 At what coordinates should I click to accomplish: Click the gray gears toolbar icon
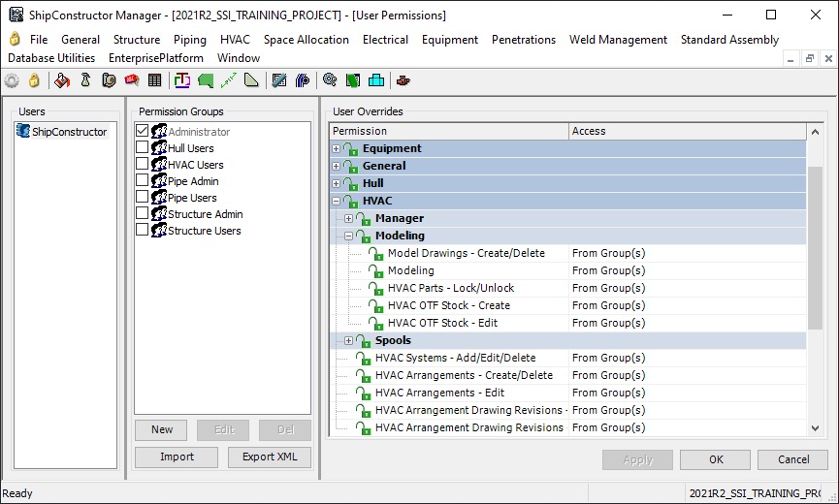tap(330, 80)
